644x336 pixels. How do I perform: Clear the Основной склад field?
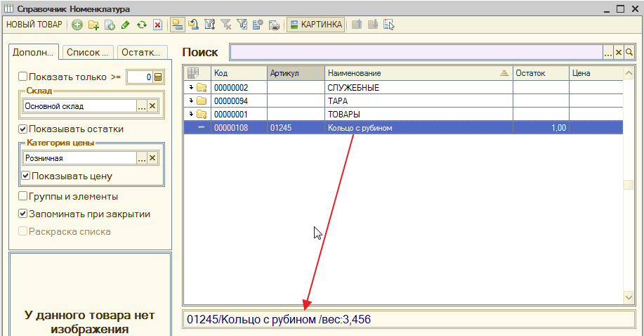pyautogui.click(x=152, y=106)
